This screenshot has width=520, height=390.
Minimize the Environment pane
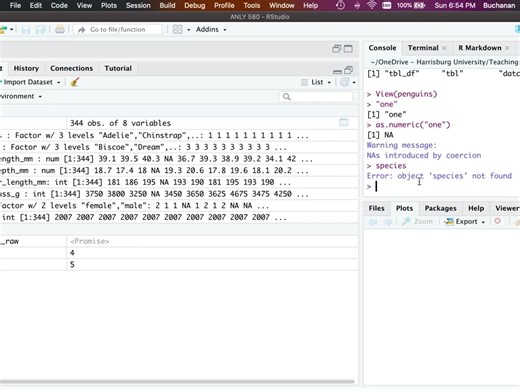click(337, 71)
